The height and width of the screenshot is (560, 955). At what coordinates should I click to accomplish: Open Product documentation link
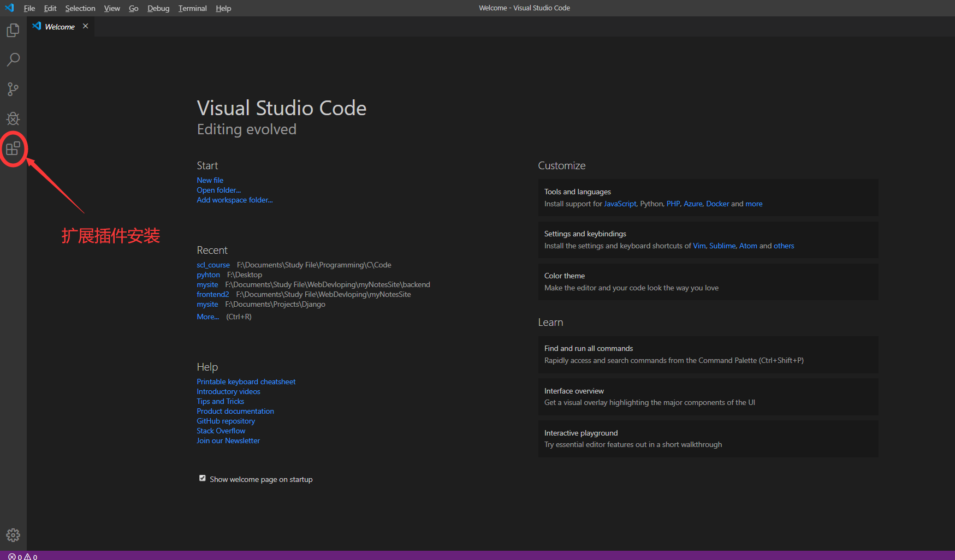click(235, 411)
